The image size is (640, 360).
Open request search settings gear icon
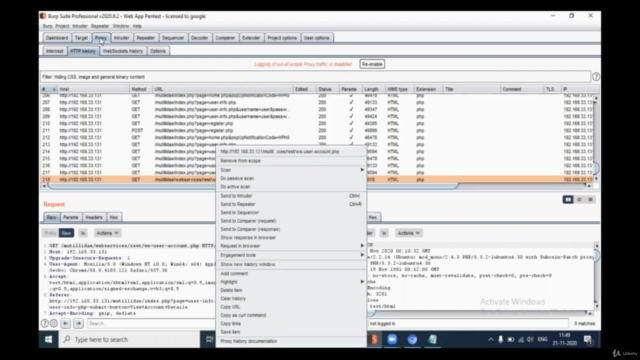(x=53, y=323)
